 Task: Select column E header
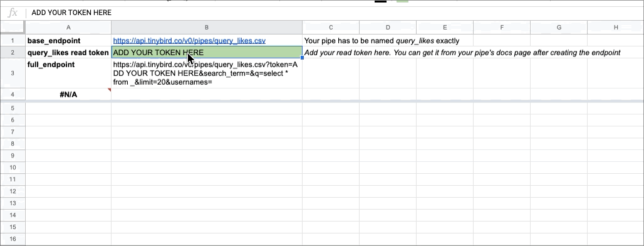445,27
